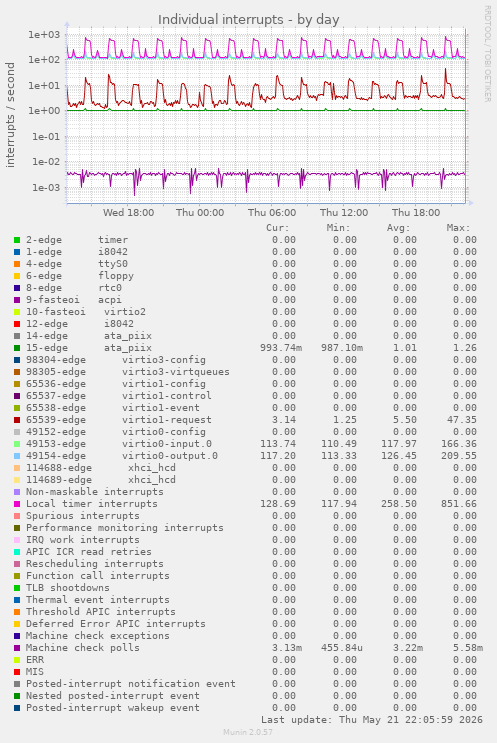Image resolution: width=497 pixels, height=743 pixels.
Task: Click the Individual interrupts - by day title
Action: click(248, 19)
